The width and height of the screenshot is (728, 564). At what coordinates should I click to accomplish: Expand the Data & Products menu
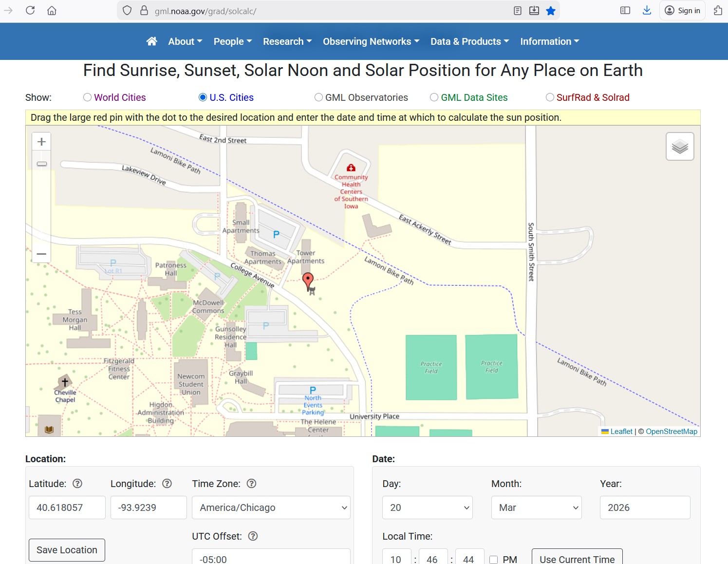click(x=469, y=41)
